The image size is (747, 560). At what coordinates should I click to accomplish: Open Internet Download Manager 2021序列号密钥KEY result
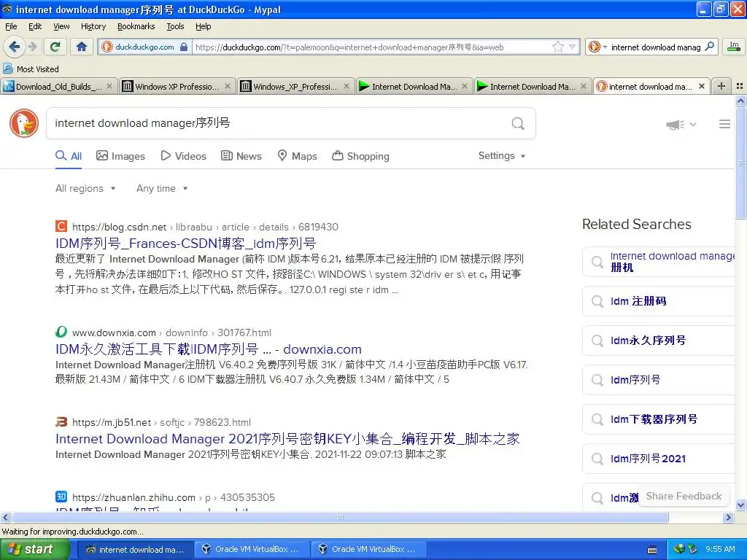tap(287, 438)
